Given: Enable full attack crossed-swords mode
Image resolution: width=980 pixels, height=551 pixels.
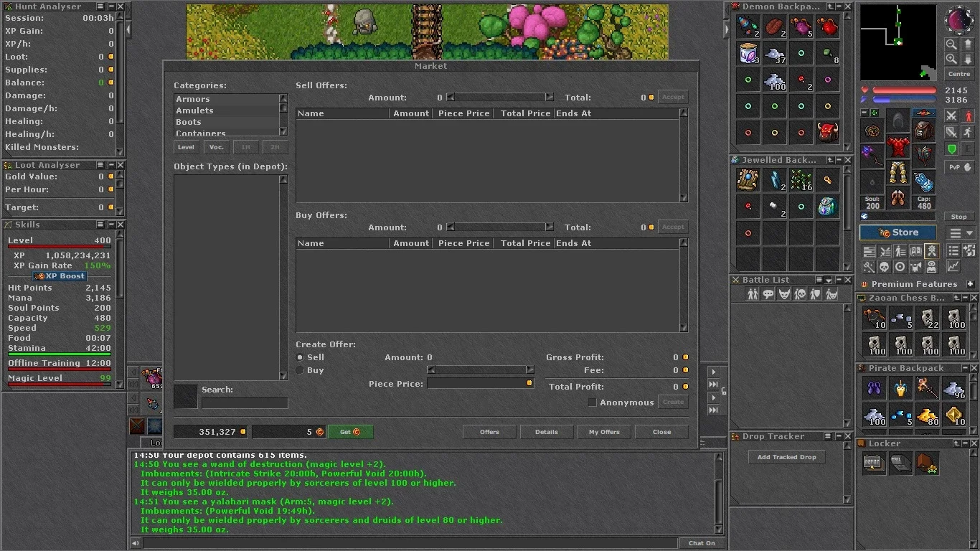Looking at the screenshot, I should (951, 116).
